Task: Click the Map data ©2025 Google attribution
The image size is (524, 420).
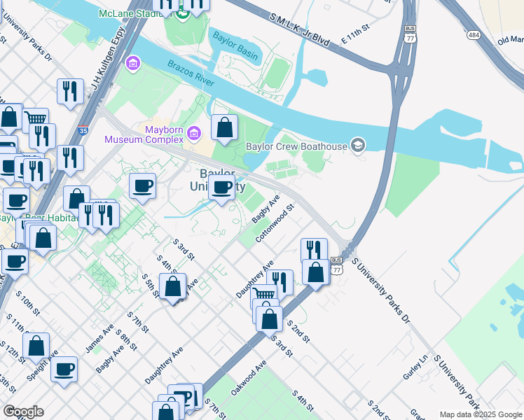Action: pos(481,414)
